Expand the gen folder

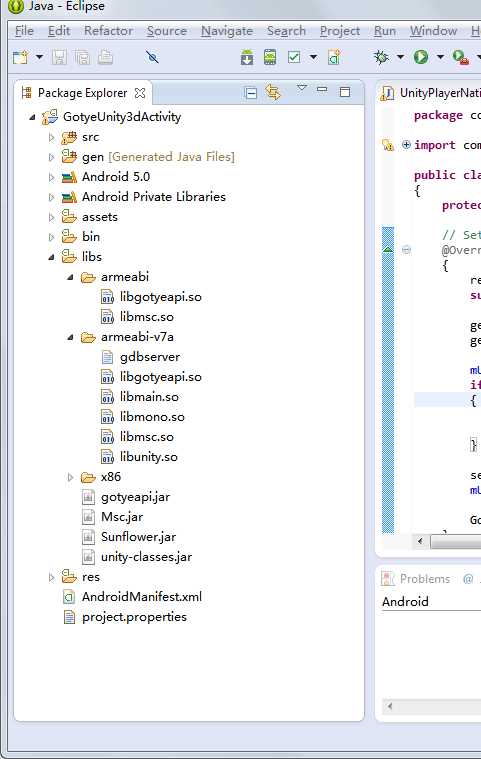tap(51, 157)
